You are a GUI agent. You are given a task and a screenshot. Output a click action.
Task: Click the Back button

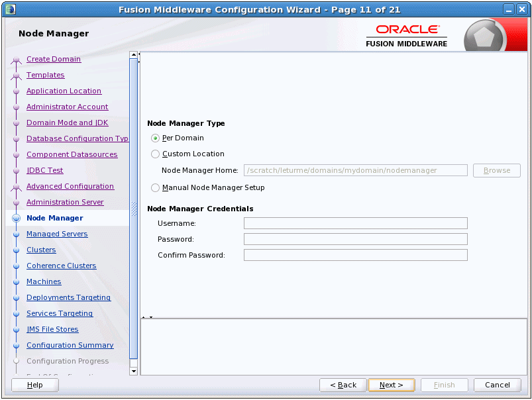(x=343, y=385)
